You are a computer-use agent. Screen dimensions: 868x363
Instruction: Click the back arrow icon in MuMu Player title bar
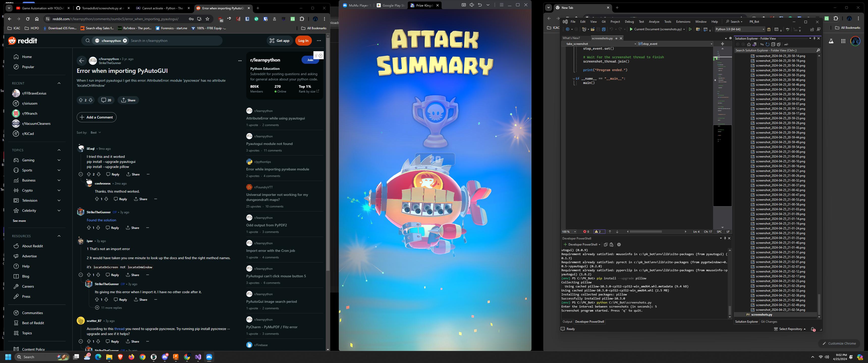click(x=480, y=5)
